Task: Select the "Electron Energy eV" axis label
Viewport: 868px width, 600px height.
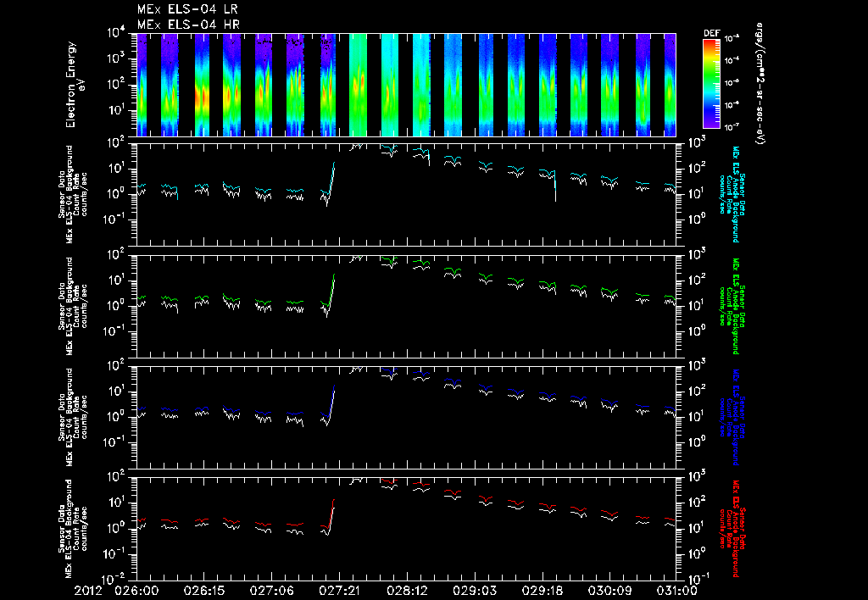Action: [x=75, y=85]
